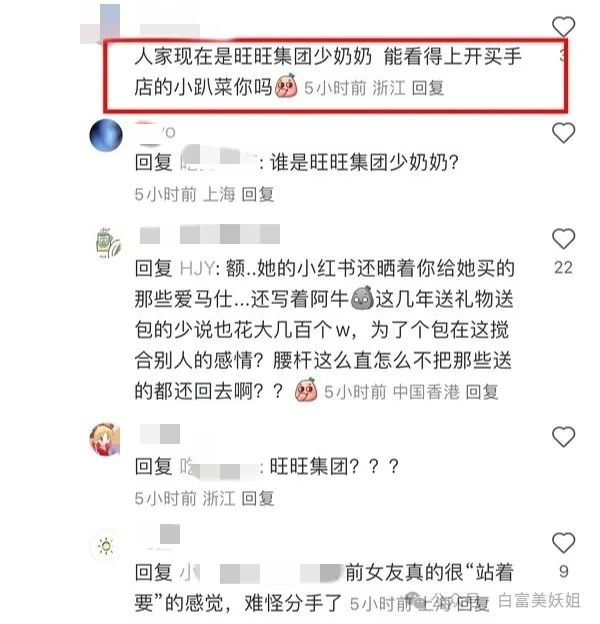The image size is (600, 624).
Task: Open the blue sphere avatar profile
Action: (x=105, y=135)
